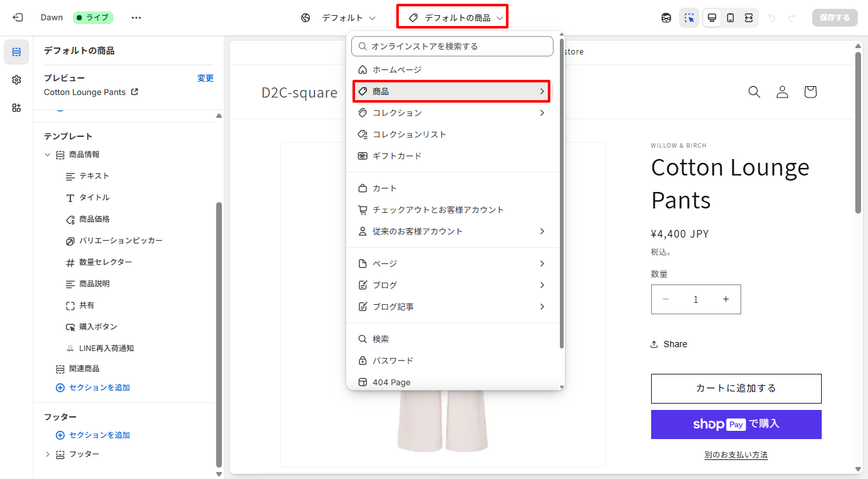Click the shopping cart bag icon
The image size is (868, 479).
[x=810, y=92]
